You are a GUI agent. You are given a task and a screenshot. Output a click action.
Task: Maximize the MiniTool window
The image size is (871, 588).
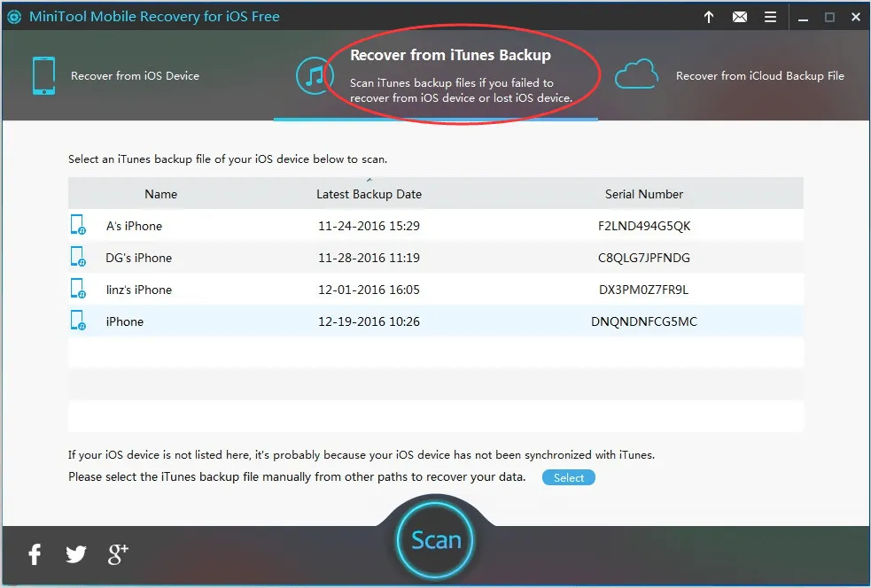[829, 17]
